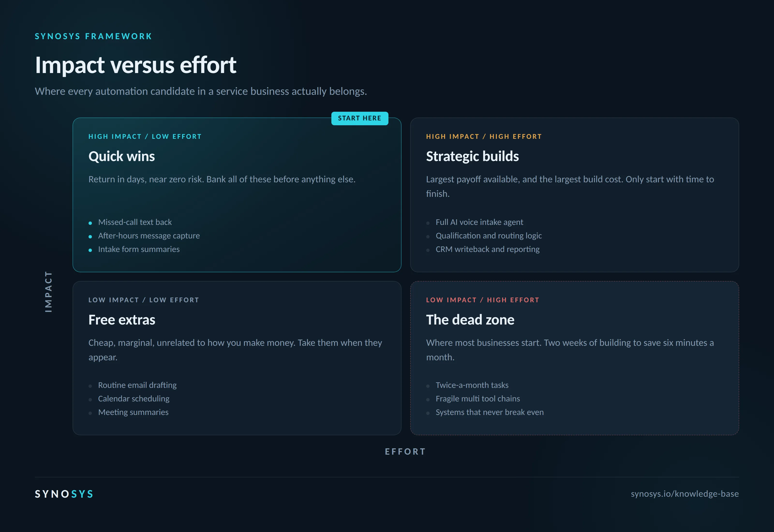Click The dead zone heading
The image size is (774, 532).
pos(470,320)
